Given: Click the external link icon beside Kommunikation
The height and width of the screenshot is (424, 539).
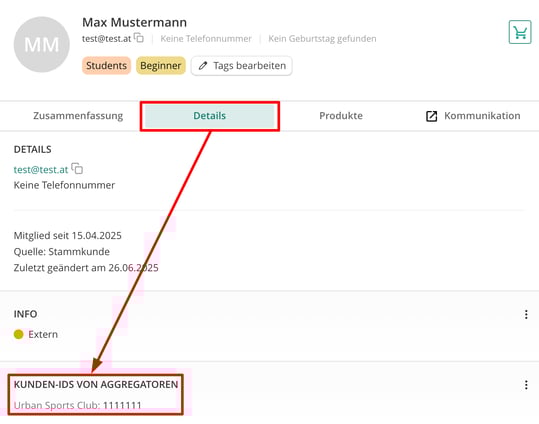Looking at the screenshot, I should pyautogui.click(x=431, y=116).
